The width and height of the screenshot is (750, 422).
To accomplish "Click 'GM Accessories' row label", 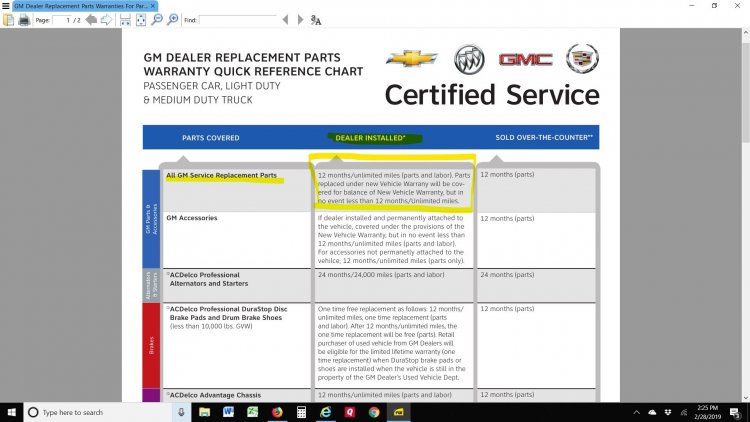I will click(x=192, y=218).
